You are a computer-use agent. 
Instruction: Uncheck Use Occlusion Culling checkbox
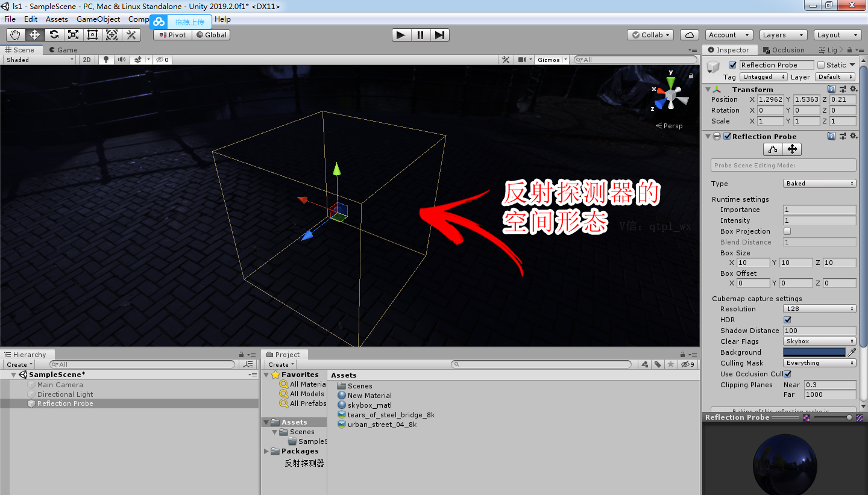pos(787,374)
